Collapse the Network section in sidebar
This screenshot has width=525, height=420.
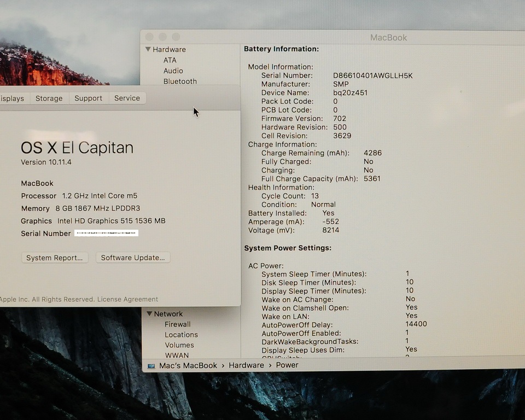point(149,314)
